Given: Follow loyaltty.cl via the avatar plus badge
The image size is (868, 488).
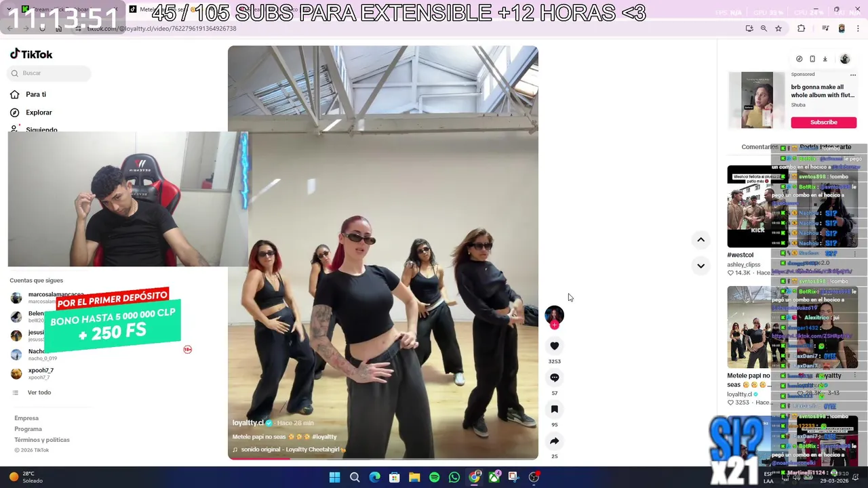Looking at the screenshot, I should coord(554,325).
